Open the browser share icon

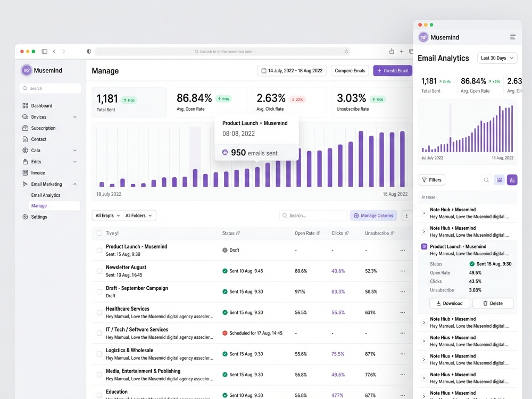(392, 51)
